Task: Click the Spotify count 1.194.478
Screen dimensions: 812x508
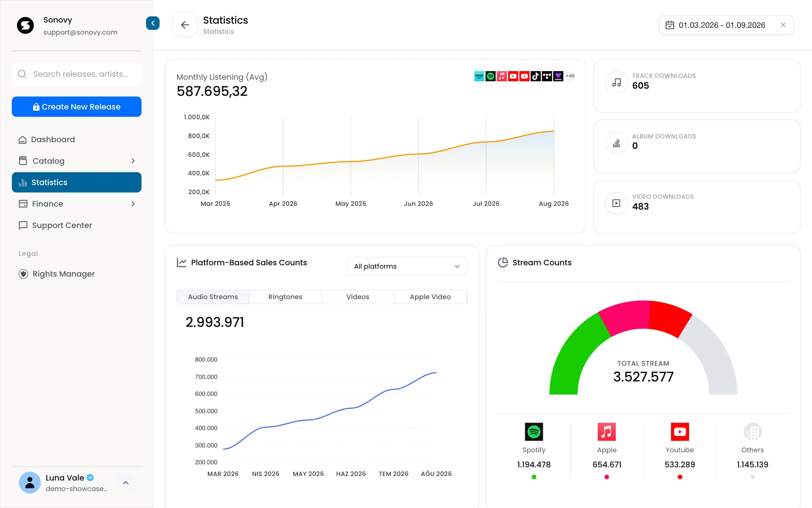Action: tap(534, 465)
